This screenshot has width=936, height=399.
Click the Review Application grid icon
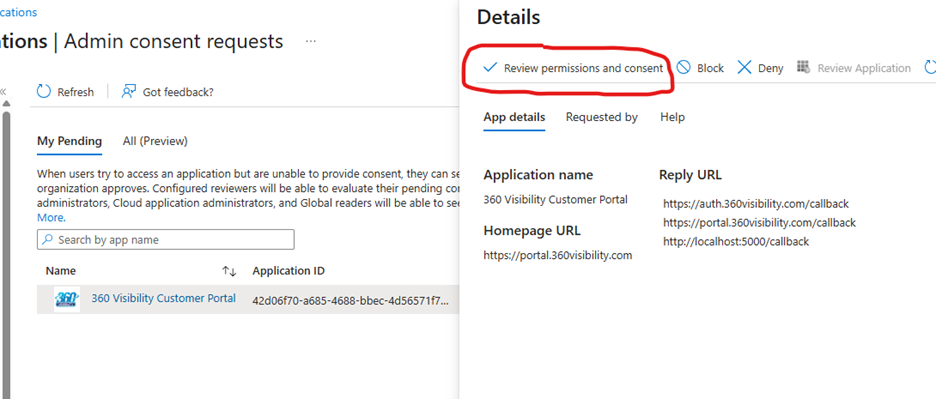pos(803,67)
